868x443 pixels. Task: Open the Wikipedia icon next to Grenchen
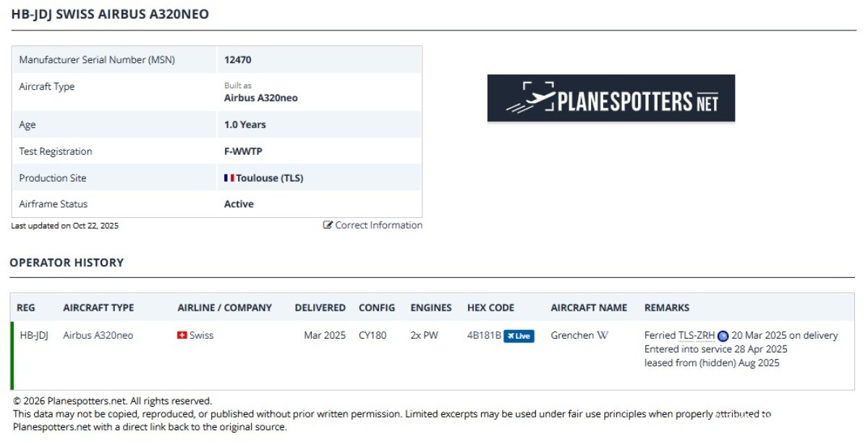[602, 335]
